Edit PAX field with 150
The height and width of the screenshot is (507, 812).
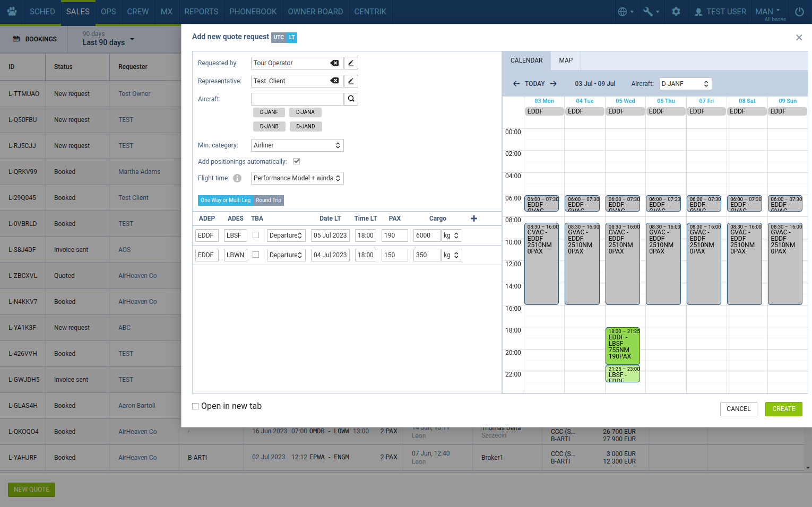pos(395,255)
